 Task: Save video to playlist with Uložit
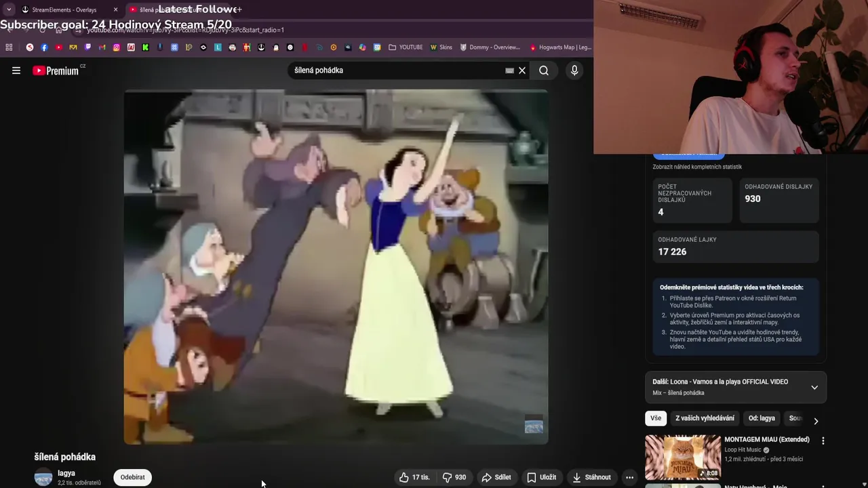pos(542,477)
